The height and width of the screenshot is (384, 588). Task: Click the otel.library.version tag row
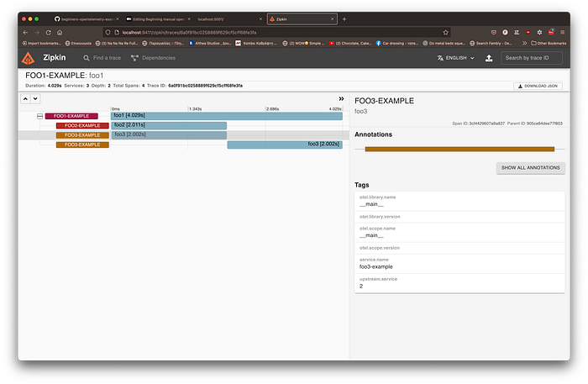pyautogui.click(x=459, y=217)
